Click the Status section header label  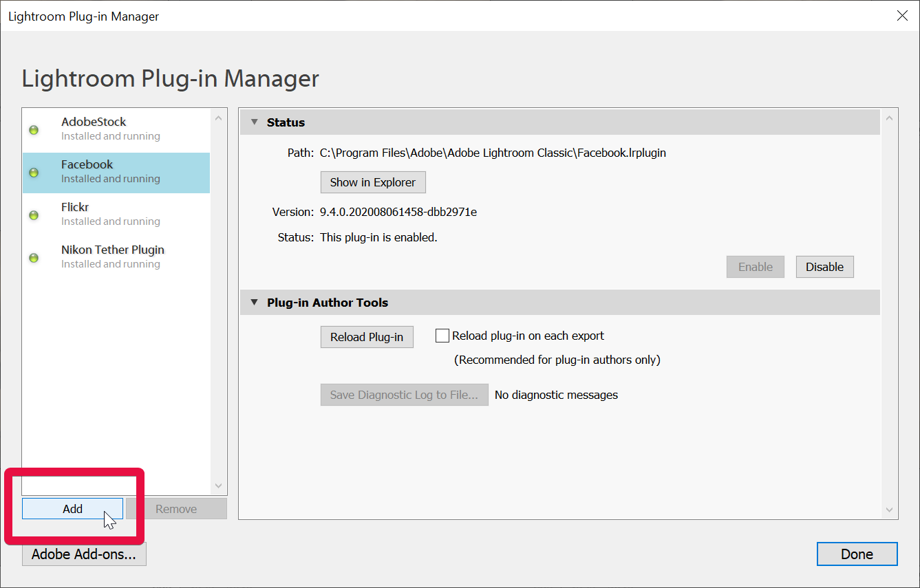[286, 122]
